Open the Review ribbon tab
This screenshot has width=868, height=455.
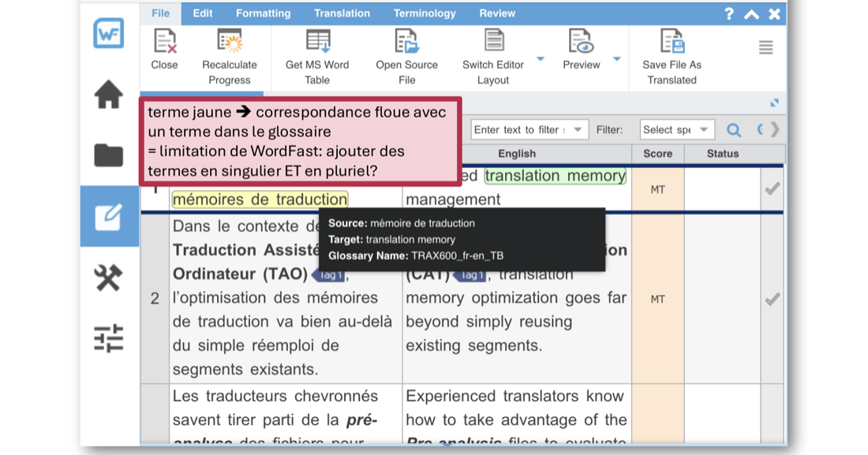(497, 13)
